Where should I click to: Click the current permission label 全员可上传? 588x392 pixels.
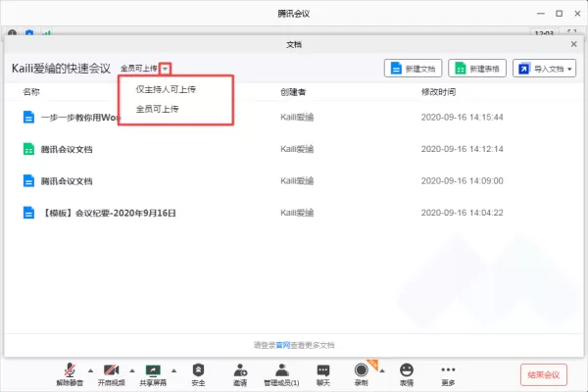coord(139,69)
